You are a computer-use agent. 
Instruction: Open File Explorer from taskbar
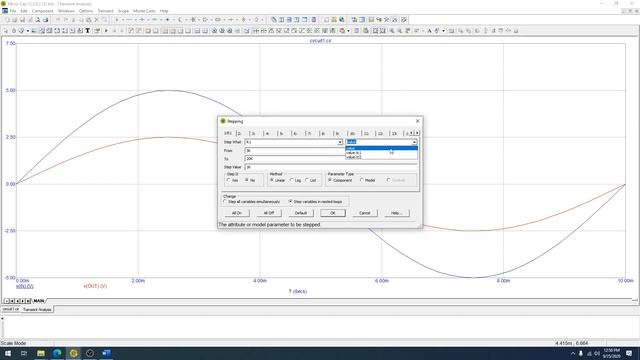coord(41,353)
